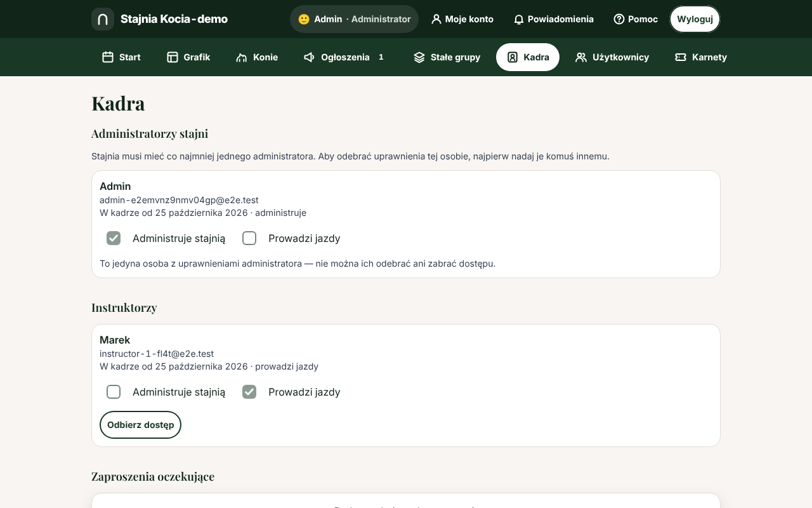Image resolution: width=812 pixels, height=508 pixels.
Task: Click the Powiadomienia bell icon
Action: pyautogui.click(x=519, y=19)
